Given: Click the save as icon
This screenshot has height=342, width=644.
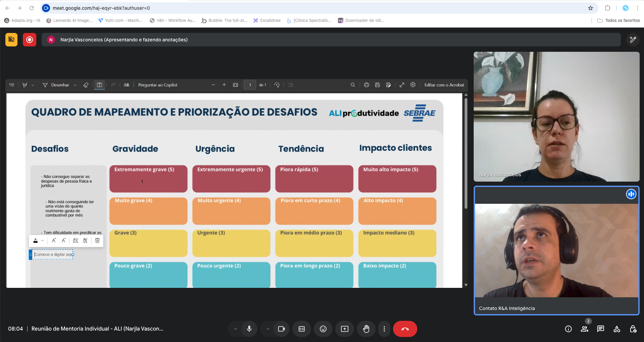Looking at the screenshot, I should [388, 85].
